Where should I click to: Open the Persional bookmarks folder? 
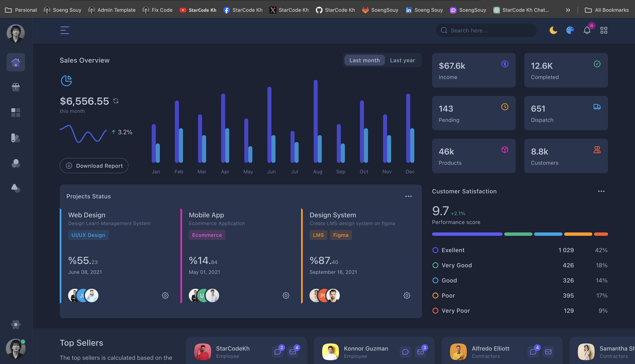tap(21, 10)
